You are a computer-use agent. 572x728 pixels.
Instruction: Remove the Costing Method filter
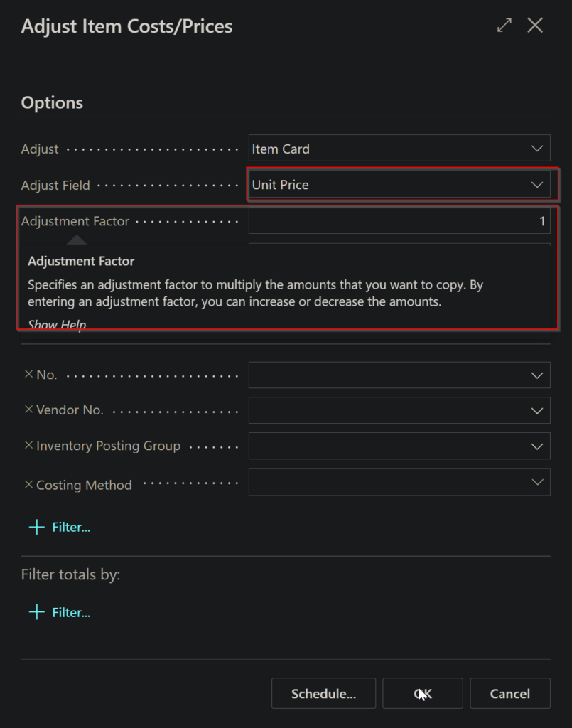click(x=28, y=485)
